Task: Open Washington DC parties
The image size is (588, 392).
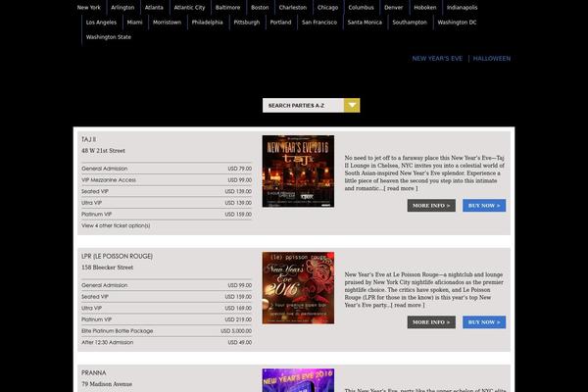Action: (x=457, y=23)
